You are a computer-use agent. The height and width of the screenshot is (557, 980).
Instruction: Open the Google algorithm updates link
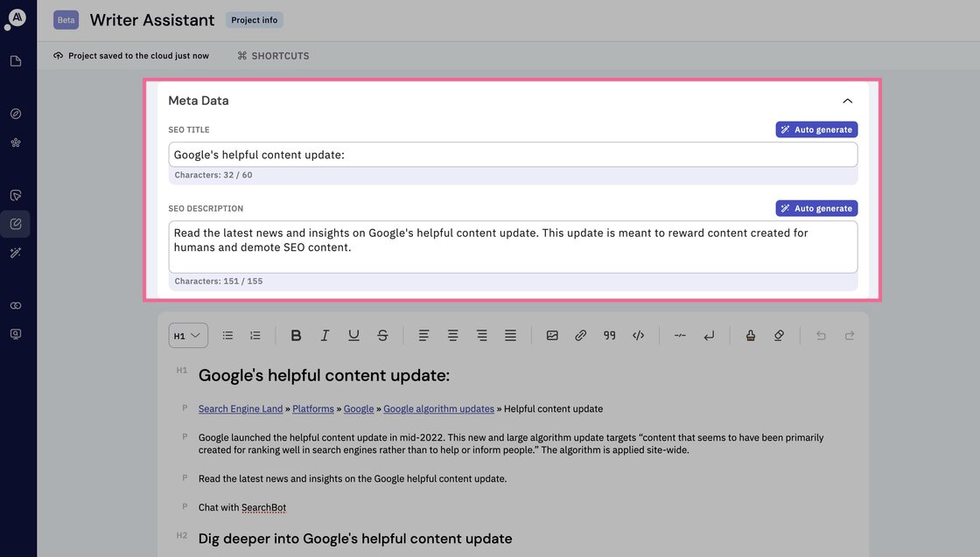click(438, 408)
